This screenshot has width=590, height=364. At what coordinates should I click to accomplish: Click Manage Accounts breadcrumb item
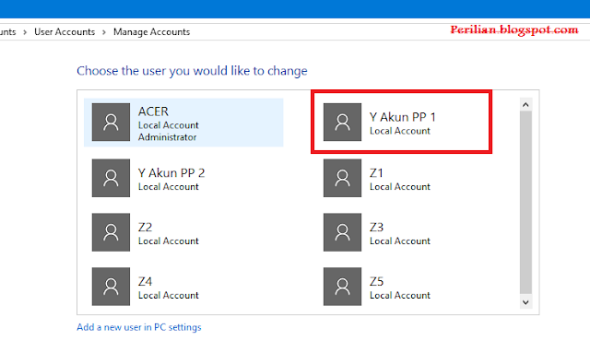(x=151, y=32)
